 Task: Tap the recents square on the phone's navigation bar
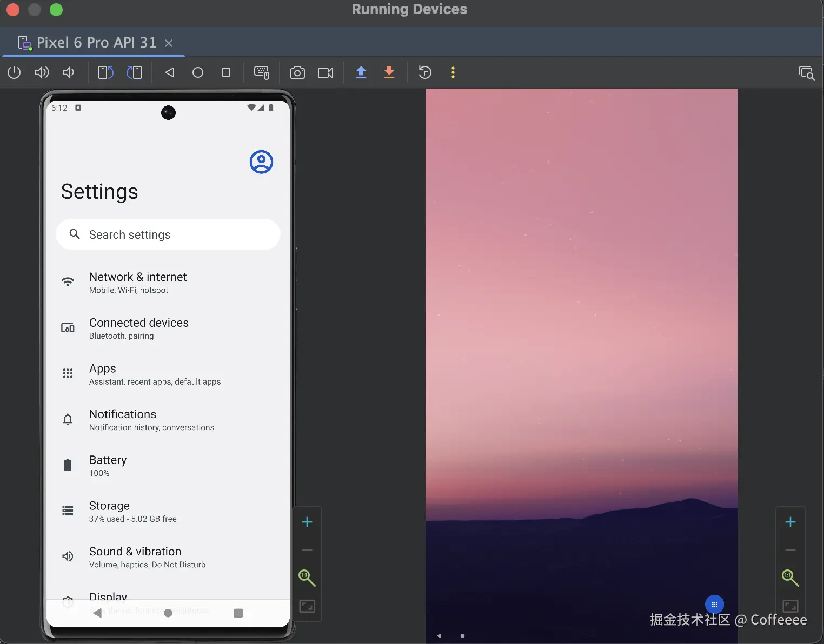(x=238, y=613)
